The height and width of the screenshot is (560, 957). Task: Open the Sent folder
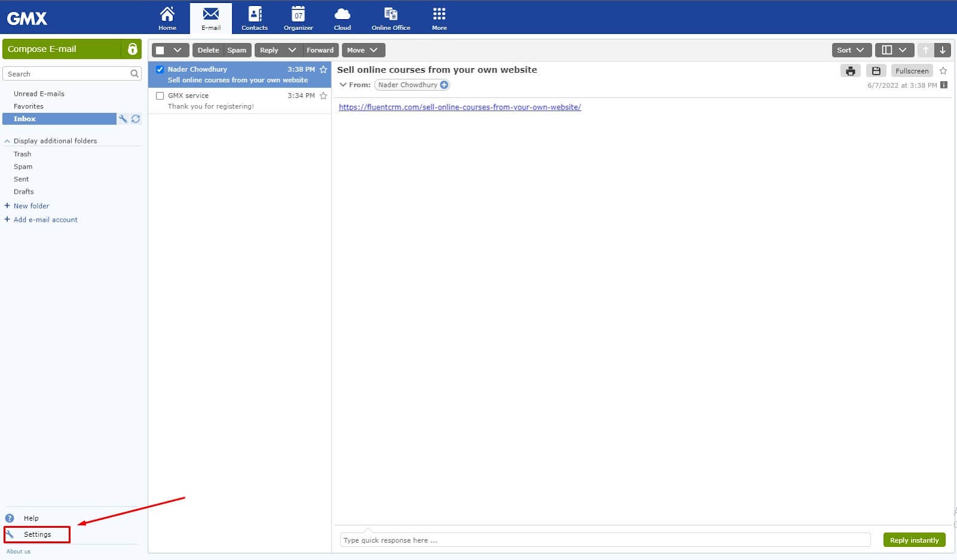[21, 179]
